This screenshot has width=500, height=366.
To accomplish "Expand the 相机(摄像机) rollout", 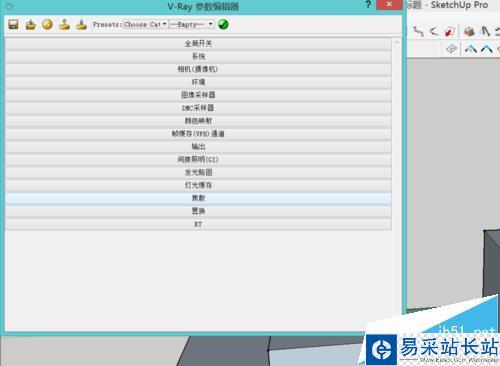I will [x=198, y=69].
